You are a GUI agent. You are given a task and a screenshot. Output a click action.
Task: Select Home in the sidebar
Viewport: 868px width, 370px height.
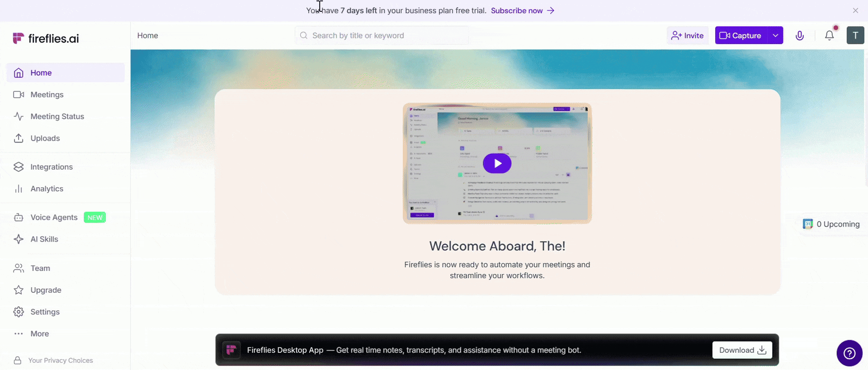[66, 73]
